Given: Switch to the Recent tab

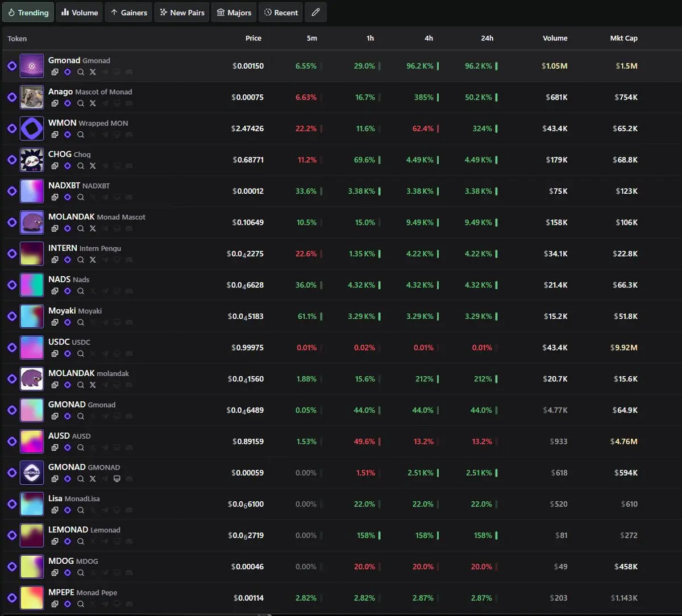Looking at the screenshot, I should pos(280,13).
